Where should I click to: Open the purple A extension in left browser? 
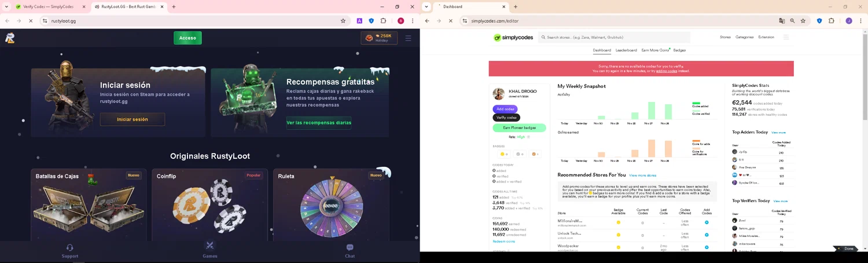tap(359, 21)
